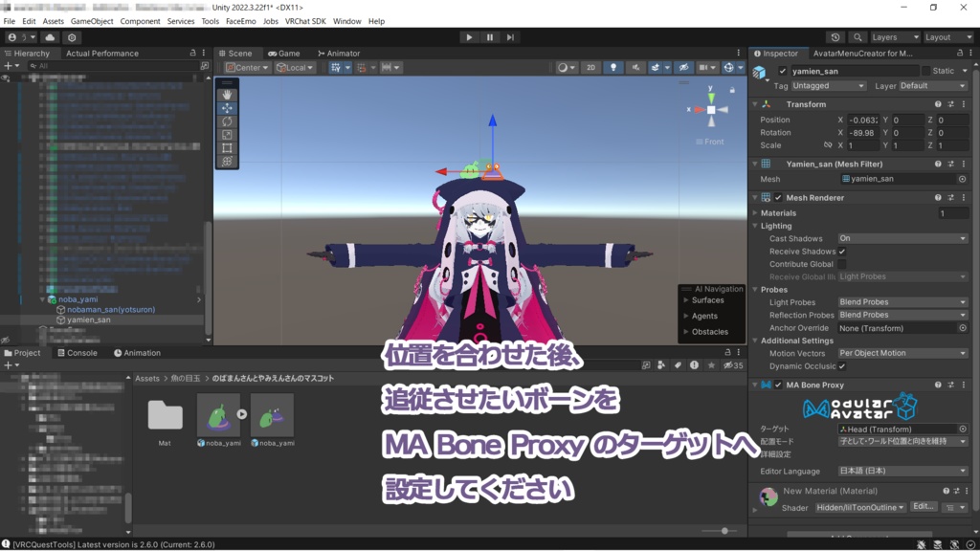Click the help icon on MA Bone Proxy
This screenshot has width=980, height=551.
(x=938, y=385)
